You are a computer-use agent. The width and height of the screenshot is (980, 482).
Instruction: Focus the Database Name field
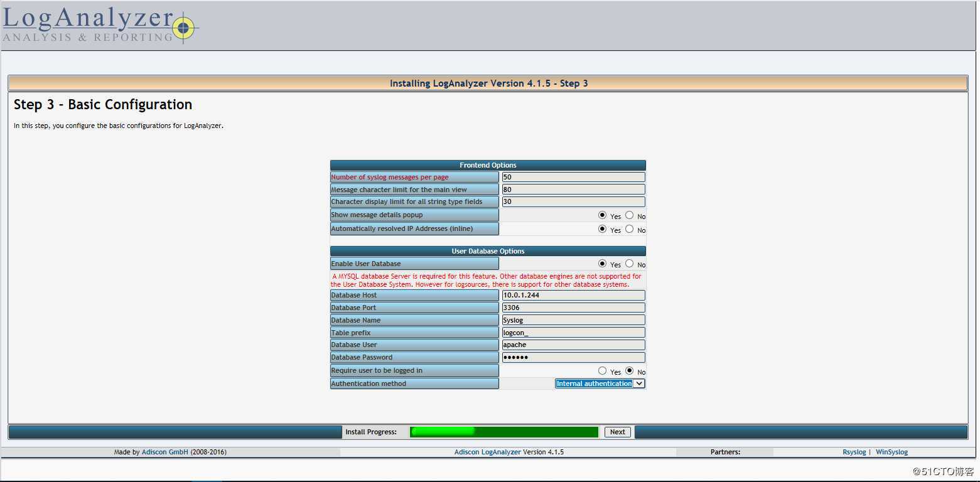[573, 320]
